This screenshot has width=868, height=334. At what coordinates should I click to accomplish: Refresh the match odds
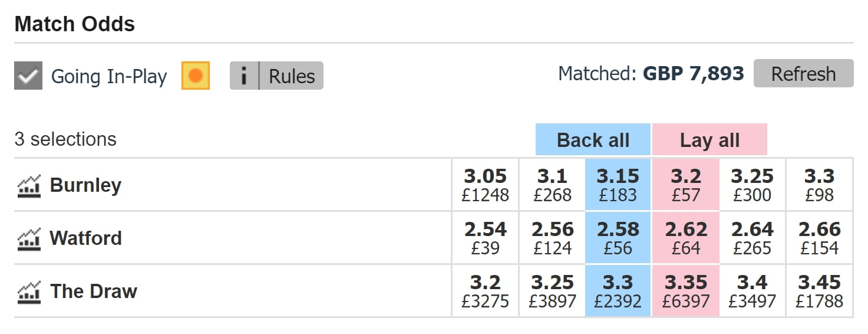coord(803,74)
